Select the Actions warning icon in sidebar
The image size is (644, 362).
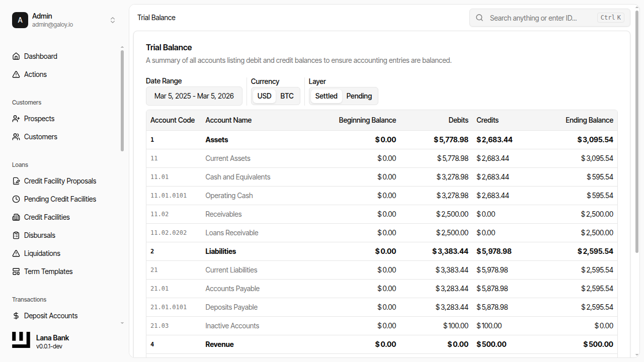click(x=16, y=74)
